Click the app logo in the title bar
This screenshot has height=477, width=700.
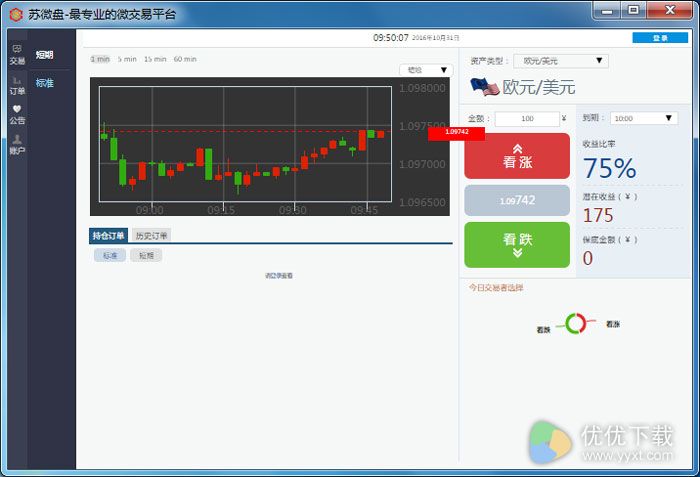(16, 14)
